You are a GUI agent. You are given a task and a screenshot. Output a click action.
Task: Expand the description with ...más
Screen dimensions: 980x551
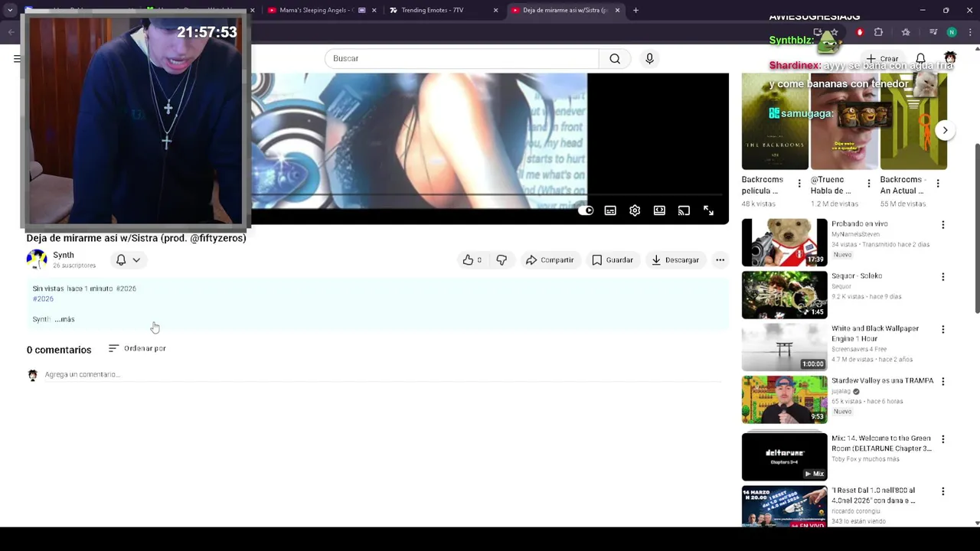64,319
